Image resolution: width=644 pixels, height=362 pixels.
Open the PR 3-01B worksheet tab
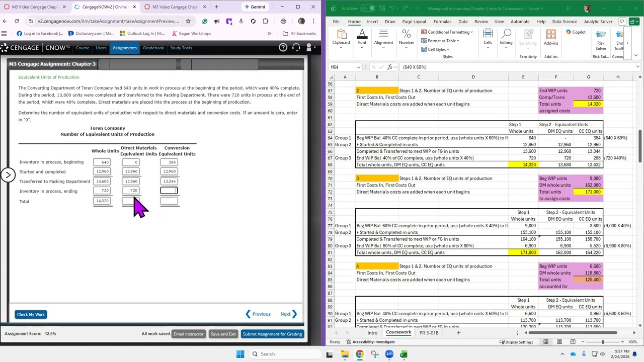[429, 333]
